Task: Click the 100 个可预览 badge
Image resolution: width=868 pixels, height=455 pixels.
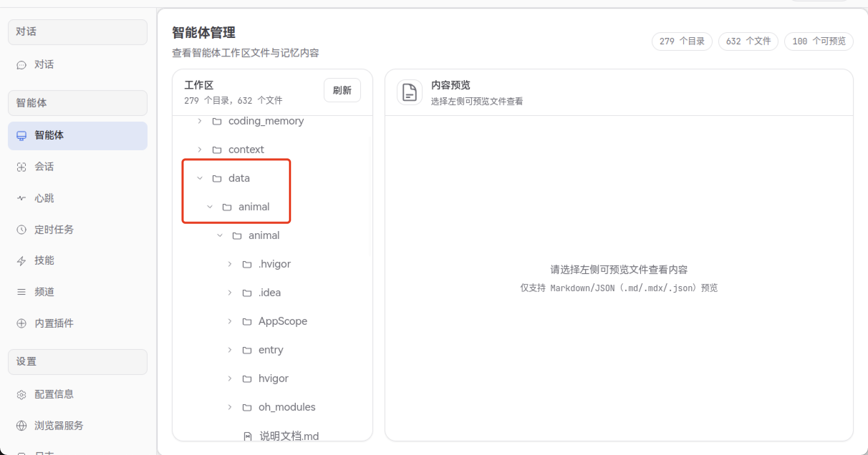Action: [x=819, y=41]
